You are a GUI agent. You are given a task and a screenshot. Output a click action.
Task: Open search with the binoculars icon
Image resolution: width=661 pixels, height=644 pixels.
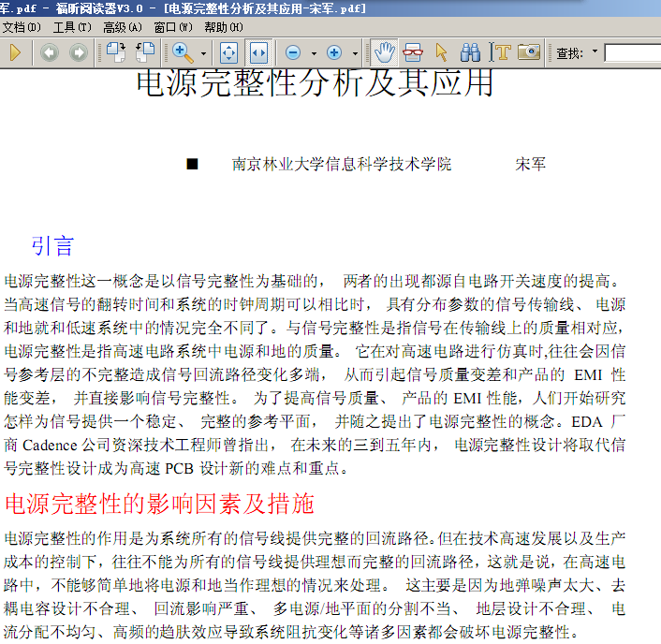pos(470,53)
